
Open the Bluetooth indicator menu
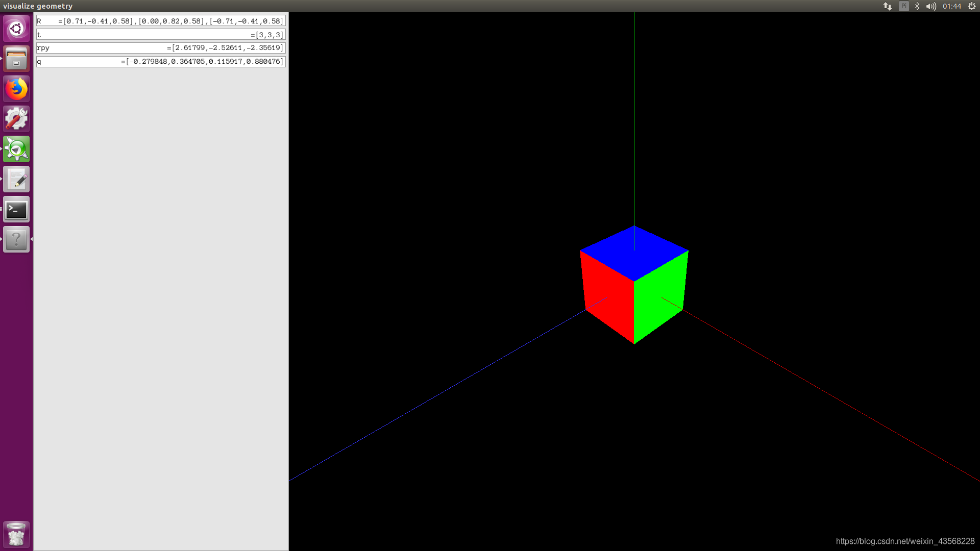pyautogui.click(x=917, y=6)
